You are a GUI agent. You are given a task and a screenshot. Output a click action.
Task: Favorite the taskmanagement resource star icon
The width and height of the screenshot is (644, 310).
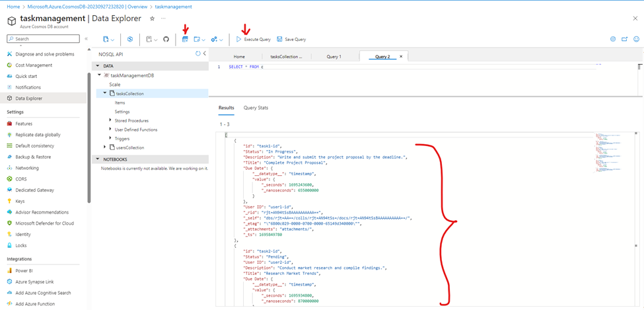pos(152,19)
